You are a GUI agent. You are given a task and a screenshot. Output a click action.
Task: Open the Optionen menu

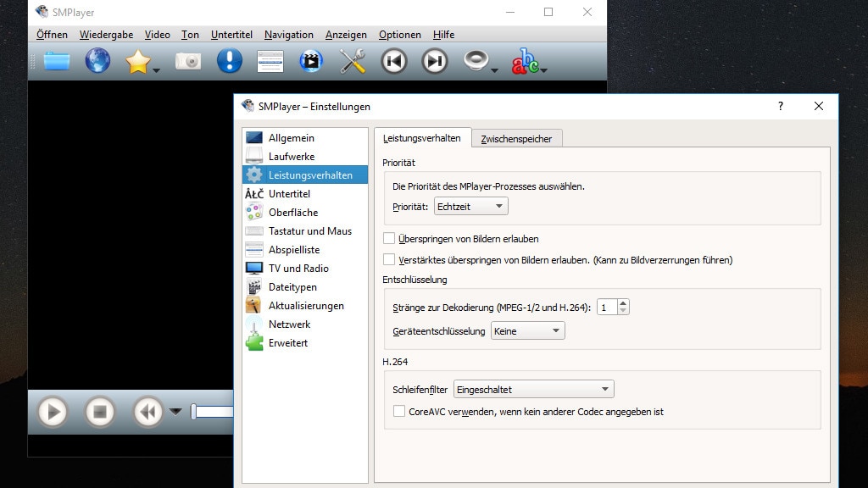click(x=400, y=34)
